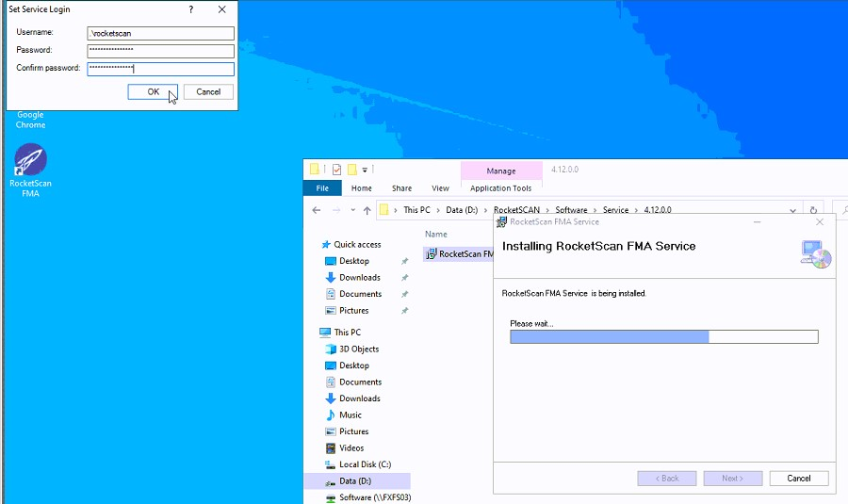Screen dimensions: 848x504
Task: Navigate forward in File Explorer
Action: click(335, 210)
